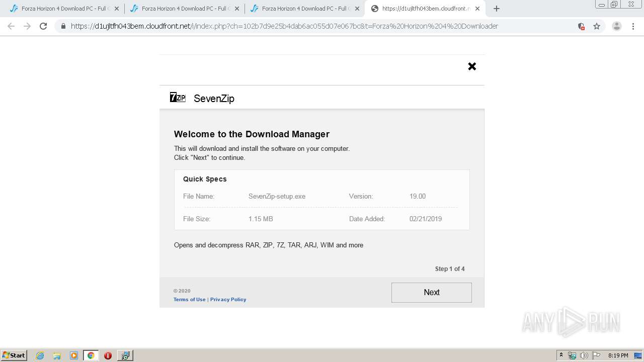Click the 'Quick Specs' heading
644x362 pixels.
(205, 179)
